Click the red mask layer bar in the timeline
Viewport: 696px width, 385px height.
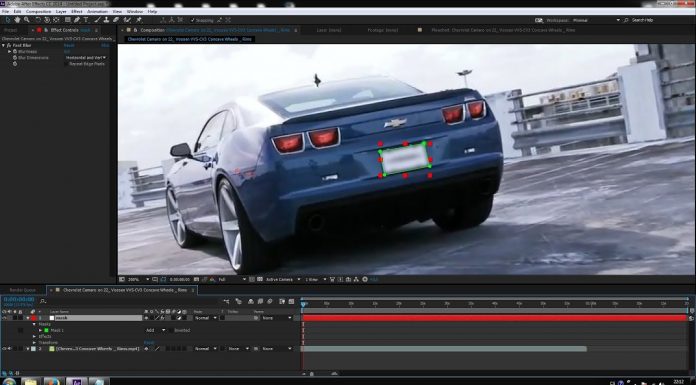pos(494,318)
